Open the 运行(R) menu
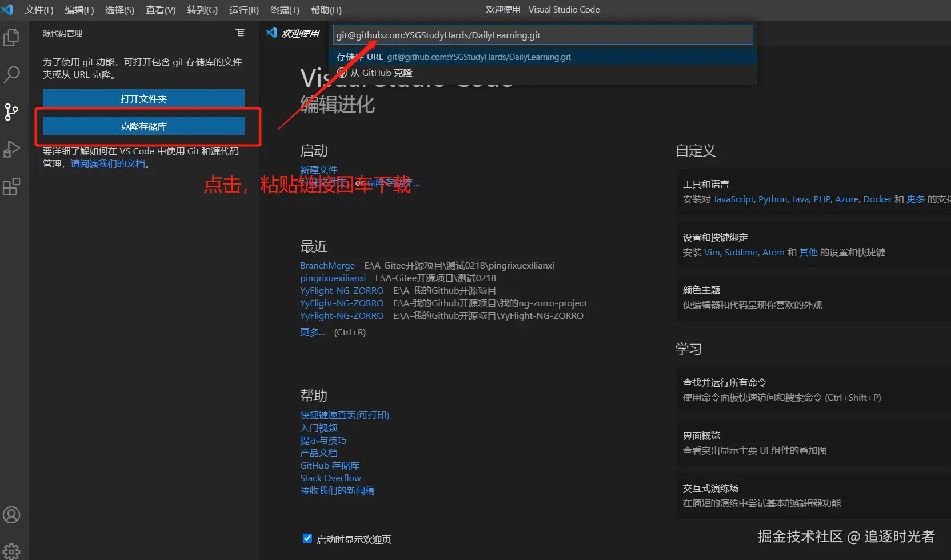This screenshot has width=951, height=560. tap(244, 10)
